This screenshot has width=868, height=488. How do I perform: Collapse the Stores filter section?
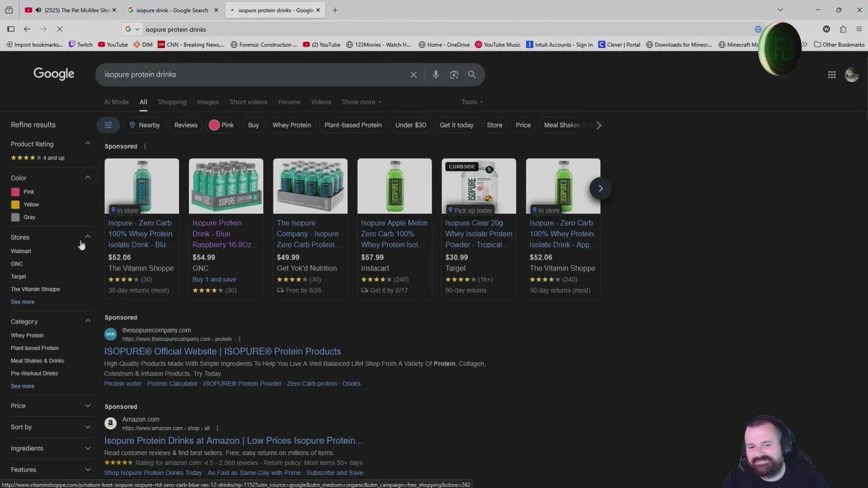[x=87, y=237]
